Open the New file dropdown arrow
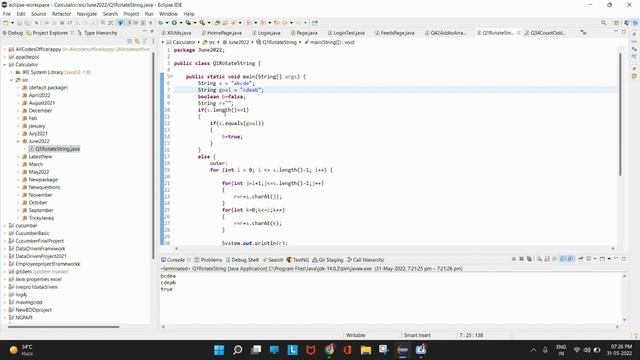Image resolution: width=640 pixels, height=360 pixels. click(x=12, y=23)
